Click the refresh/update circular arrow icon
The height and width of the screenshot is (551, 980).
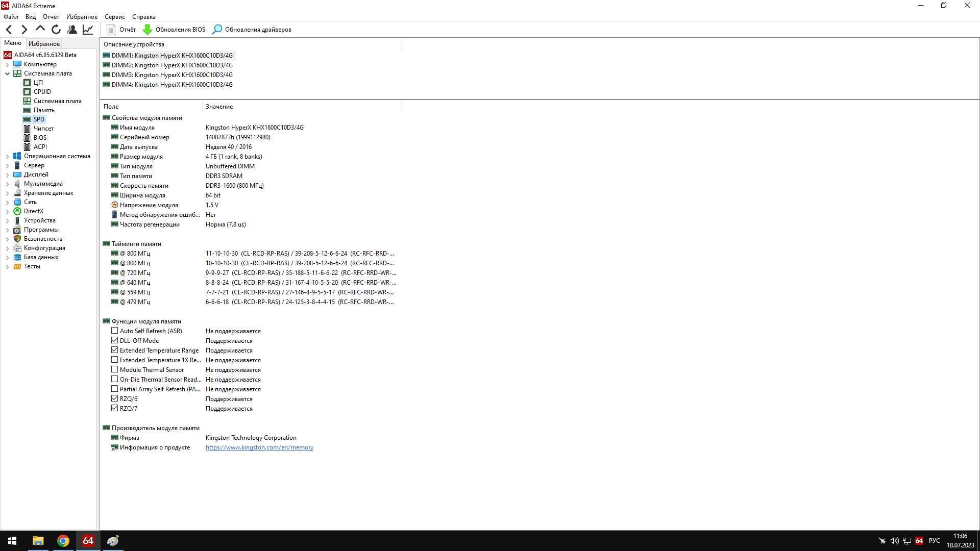[x=57, y=30]
